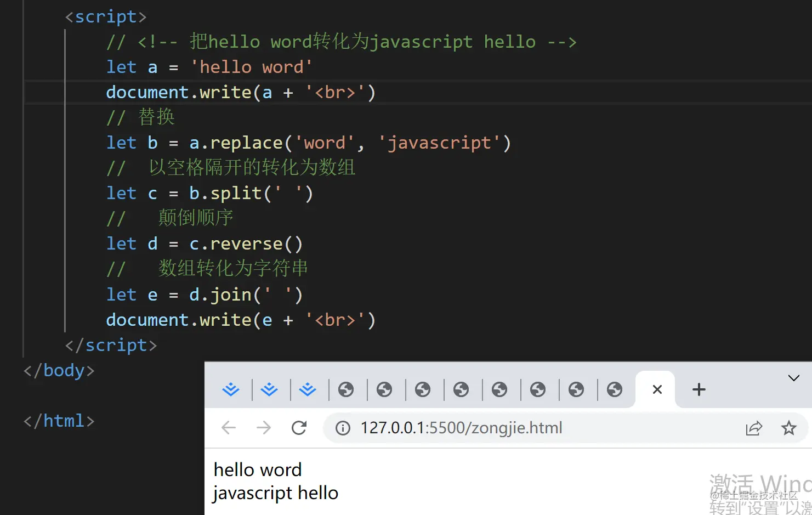The width and height of the screenshot is (812, 515).
Task: Bookmark this page with the star icon
Action: click(788, 428)
